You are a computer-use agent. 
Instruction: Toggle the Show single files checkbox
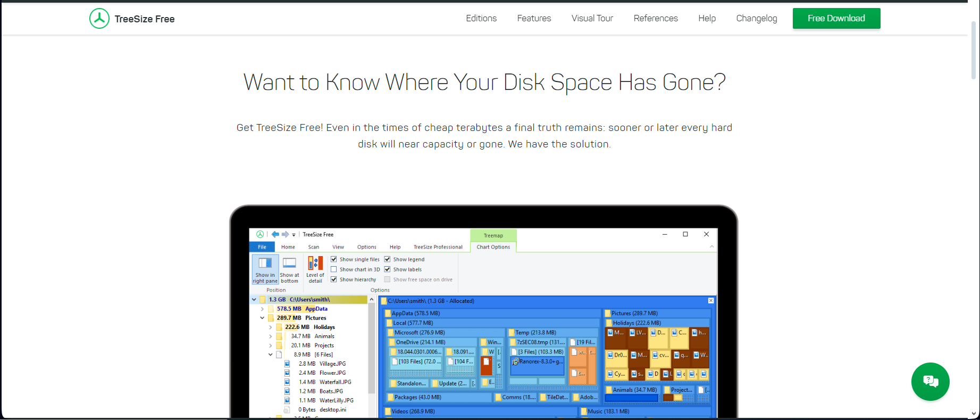334,259
